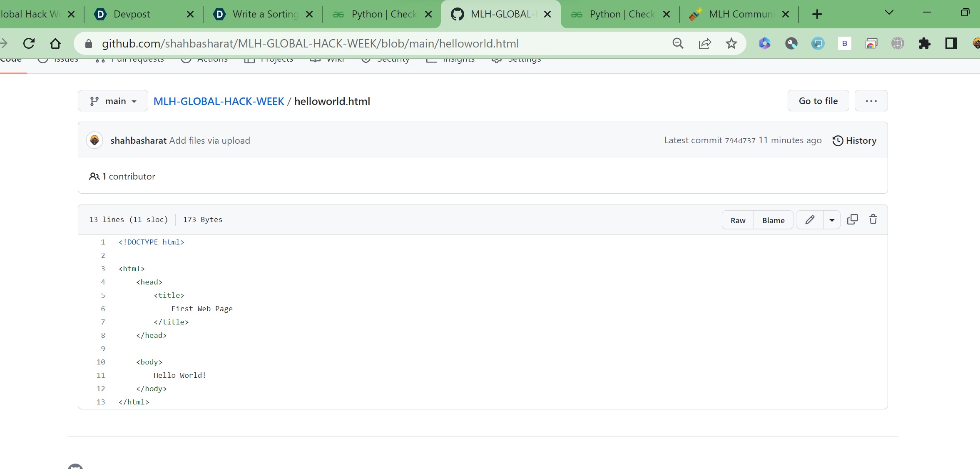
Task: Bookmark page with the star icon
Action: tap(731, 43)
